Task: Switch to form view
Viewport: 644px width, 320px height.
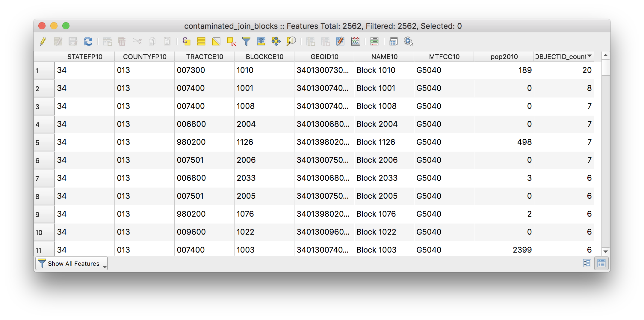Action: point(587,263)
